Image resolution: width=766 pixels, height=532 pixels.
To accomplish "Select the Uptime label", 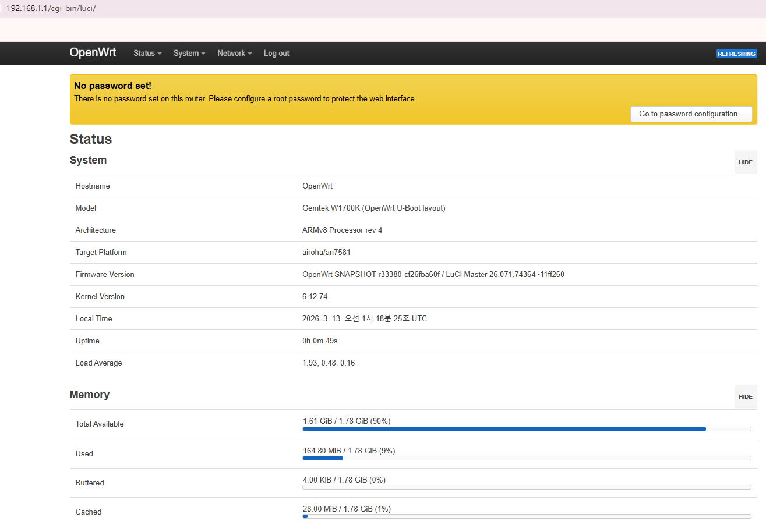I will 87,341.
